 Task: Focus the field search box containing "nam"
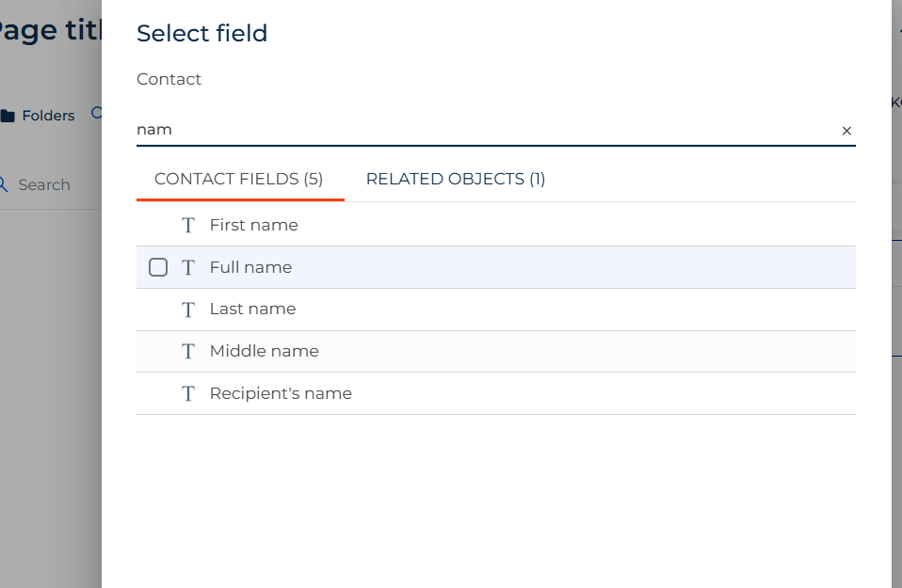(486, 130)
